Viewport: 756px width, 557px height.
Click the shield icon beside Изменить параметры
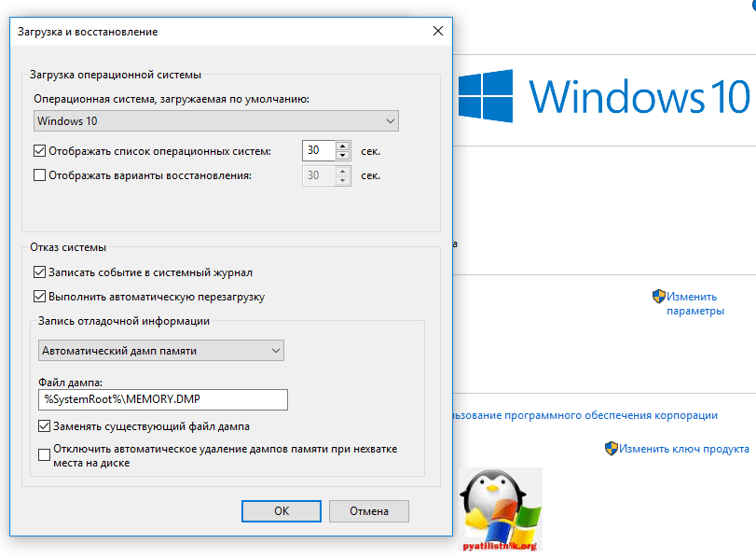[658, 296]
